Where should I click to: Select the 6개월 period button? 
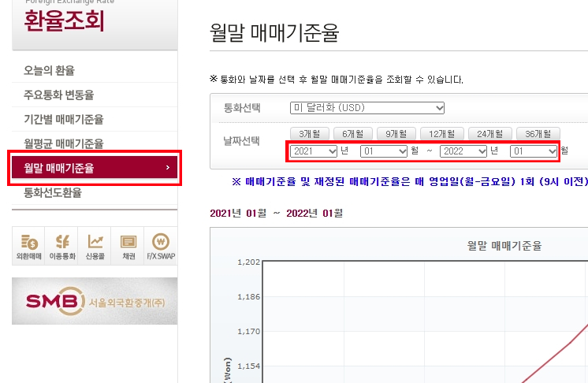coord(353,133)
